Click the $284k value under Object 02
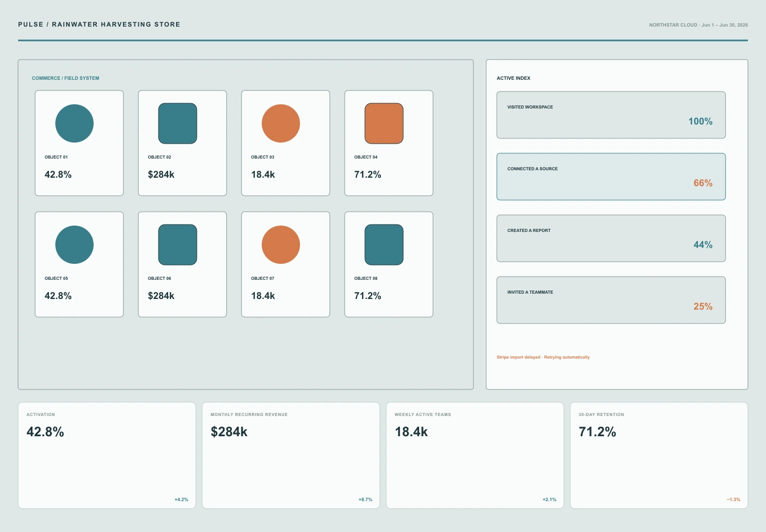Image resolution: width=766 pixels, height=532 pixels. 161,174
